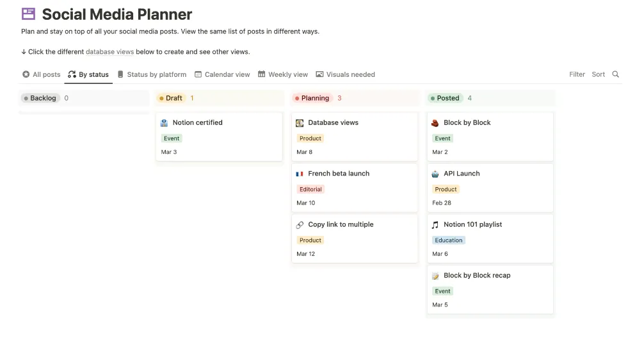This screenshot has width=644, height=341.
Task: Click the Posted status label
Action: point(445,98)
